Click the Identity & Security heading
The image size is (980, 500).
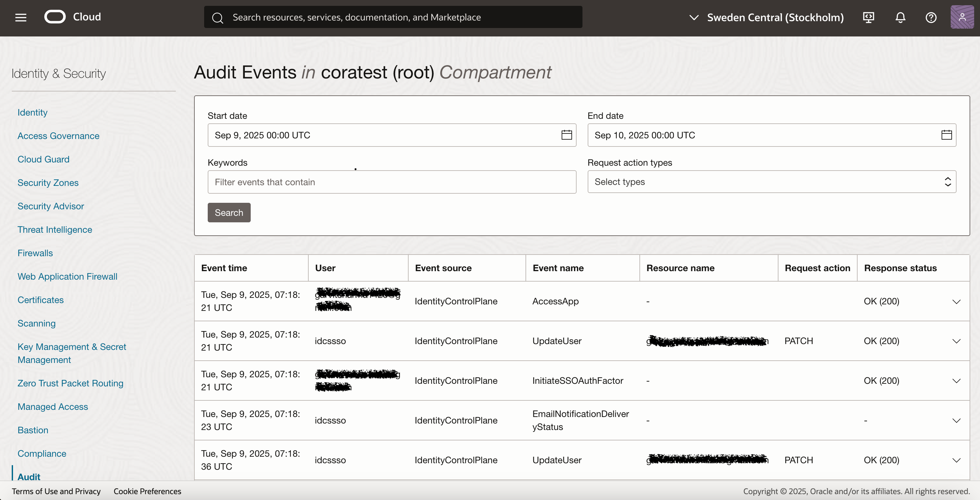point(59,73)
